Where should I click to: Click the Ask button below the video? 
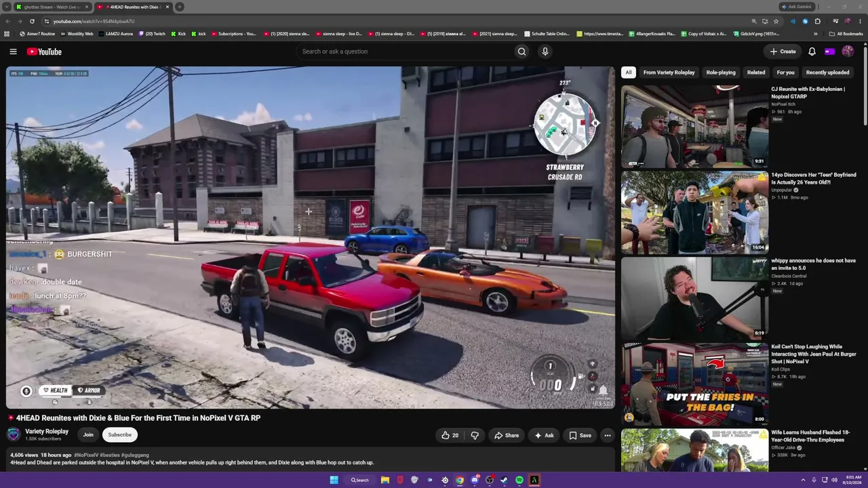coord(544,435)
